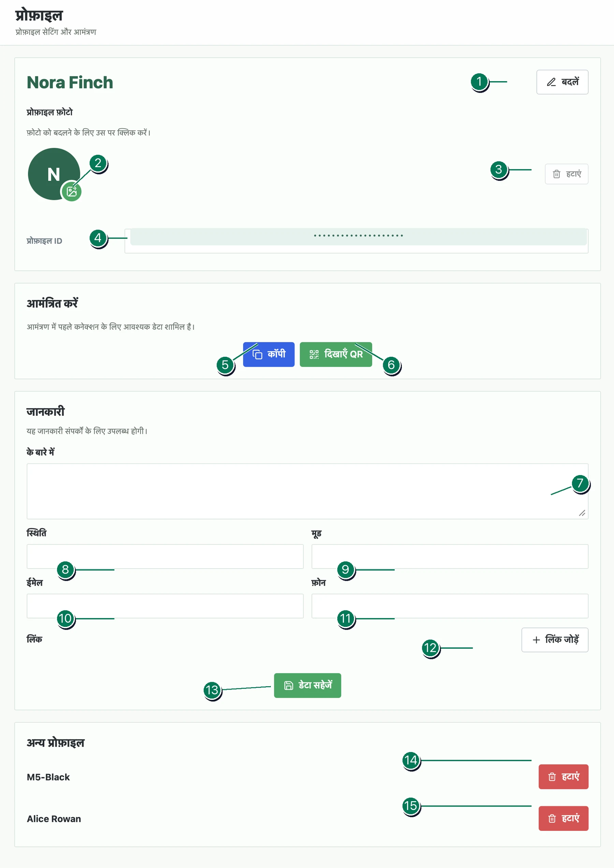Click the copy icon in कॉपी button
The height and width of the screenshot is (868, 614).
tap(257, 354)
